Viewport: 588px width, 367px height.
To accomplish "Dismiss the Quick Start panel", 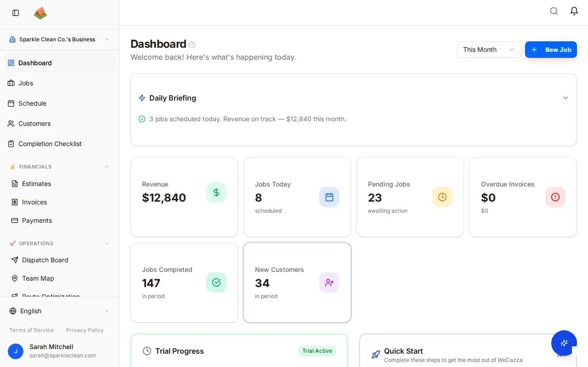I will coord(560,355).
